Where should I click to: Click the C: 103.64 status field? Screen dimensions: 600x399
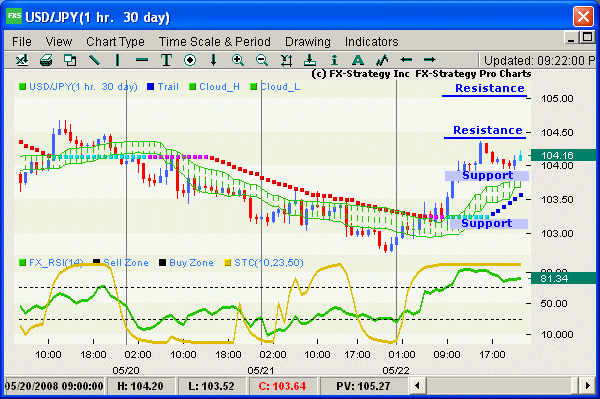click(282, 386)
